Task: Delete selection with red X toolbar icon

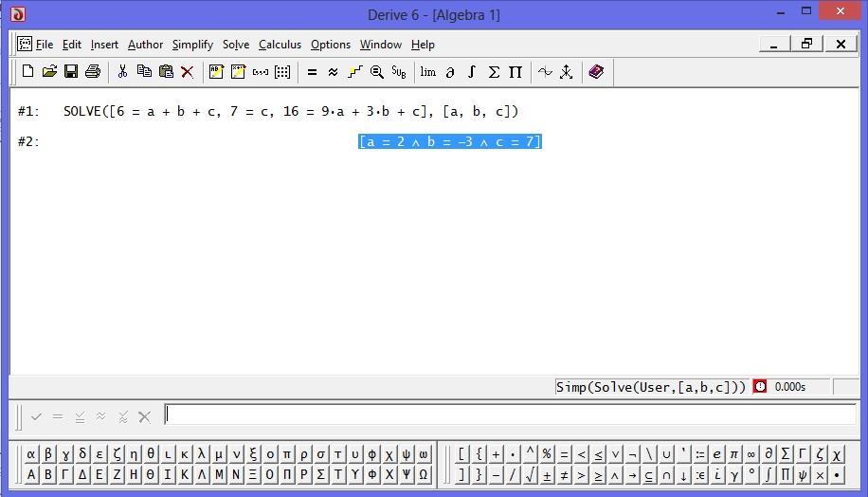Action: coord(187,71)
